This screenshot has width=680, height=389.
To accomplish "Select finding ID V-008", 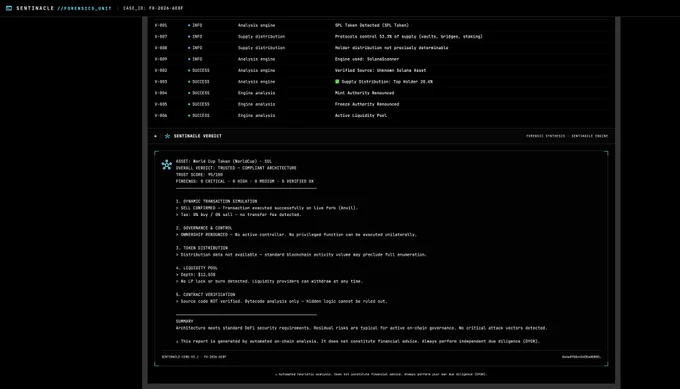I will coord(161,48).
